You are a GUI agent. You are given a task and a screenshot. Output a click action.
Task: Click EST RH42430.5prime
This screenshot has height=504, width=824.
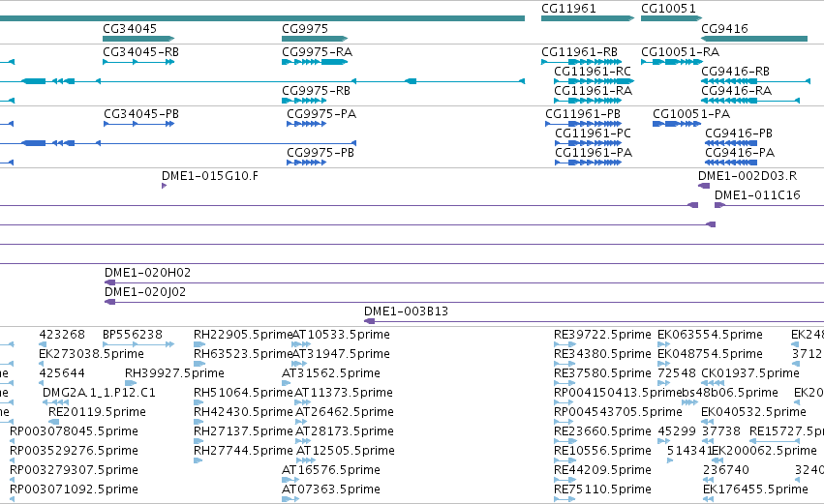[x=199, y=422]
